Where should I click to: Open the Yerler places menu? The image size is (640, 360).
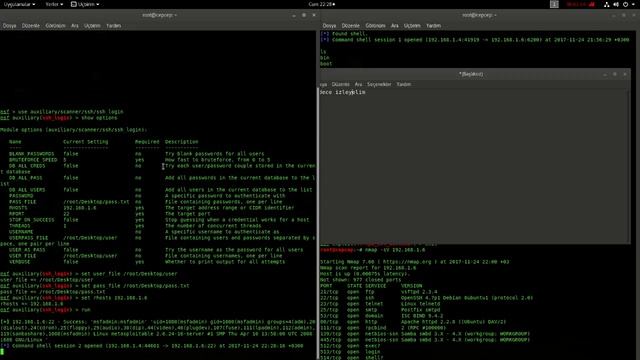(54, 4)
